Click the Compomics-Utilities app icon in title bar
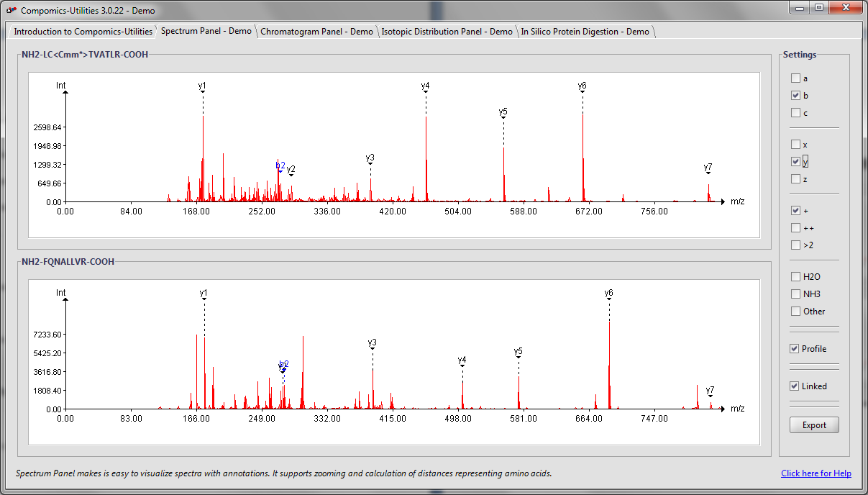This screenshot has height=495, width=868. coord(11,11)
